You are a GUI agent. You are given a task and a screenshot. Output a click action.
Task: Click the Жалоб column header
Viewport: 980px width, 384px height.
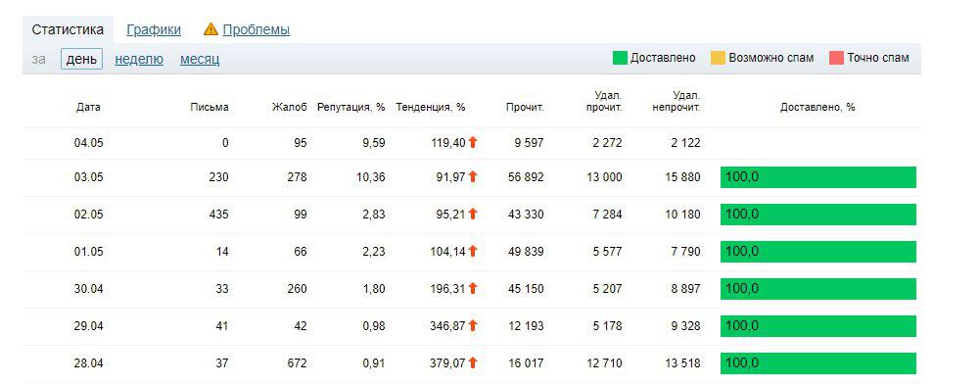(290, 107)
